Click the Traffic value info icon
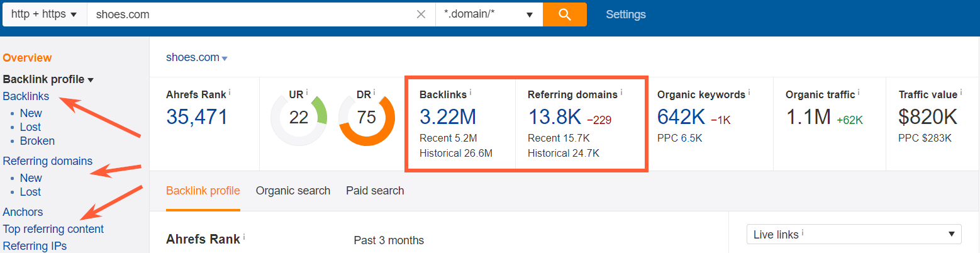This screenshot has height=253, width=980. [x=962, y=92]
